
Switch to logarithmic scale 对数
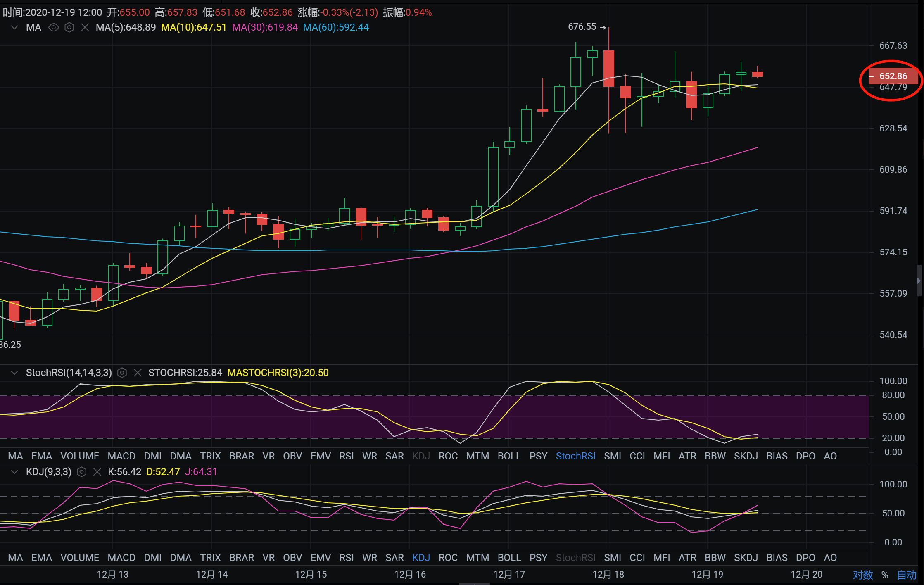point(863,575)
